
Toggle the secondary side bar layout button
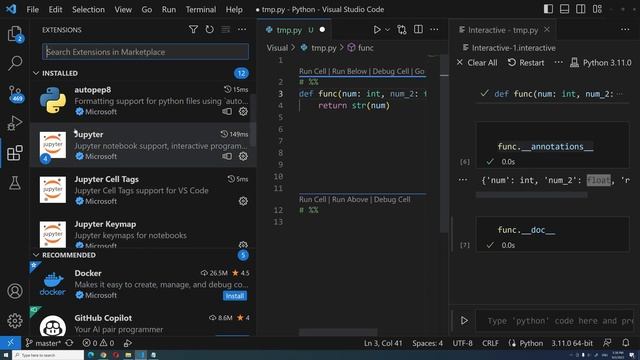pos(581,9)
